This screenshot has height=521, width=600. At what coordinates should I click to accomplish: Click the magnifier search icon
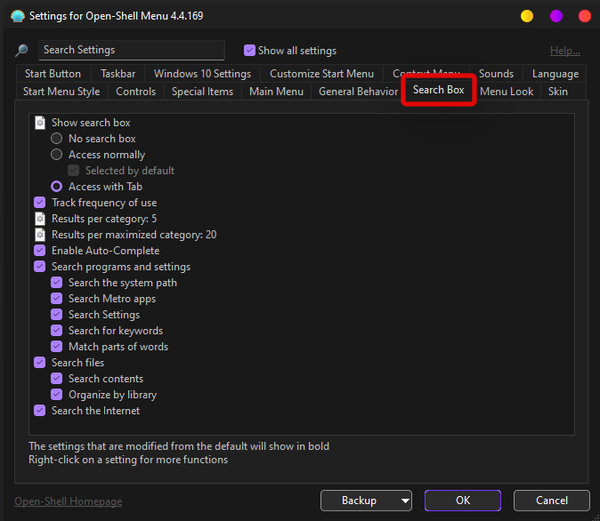tap(21, 51)
